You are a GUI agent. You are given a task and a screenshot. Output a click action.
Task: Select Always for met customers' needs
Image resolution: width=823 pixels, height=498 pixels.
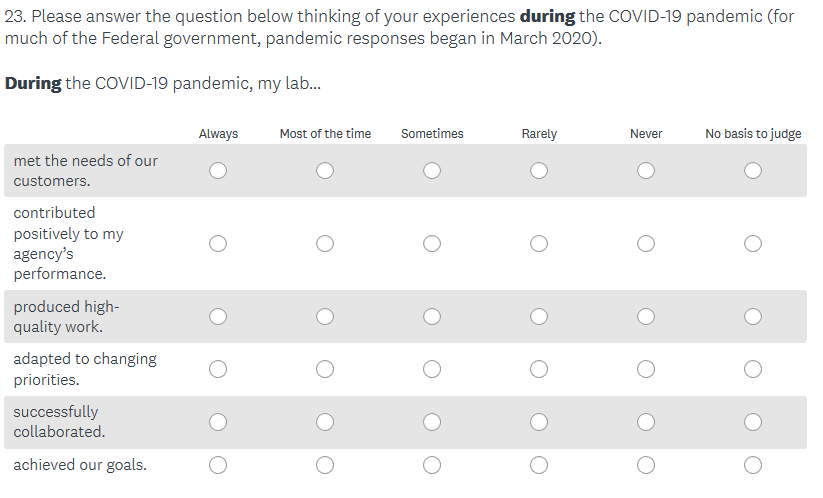pyautogui.click(x=218, y=171)
